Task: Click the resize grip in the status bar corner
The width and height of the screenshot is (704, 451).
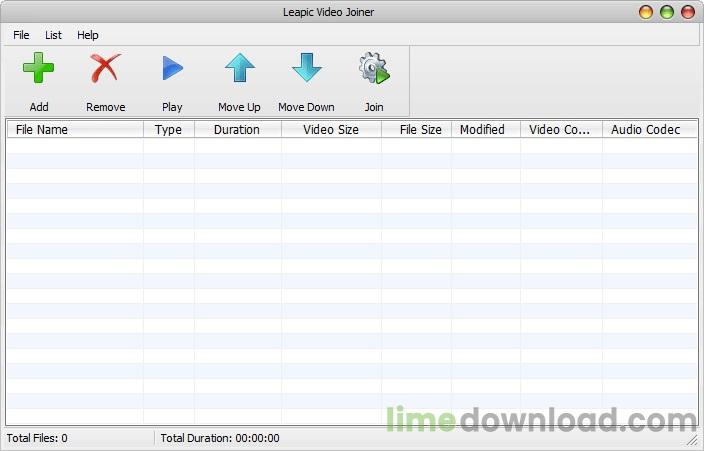Action: click(693, 440)
